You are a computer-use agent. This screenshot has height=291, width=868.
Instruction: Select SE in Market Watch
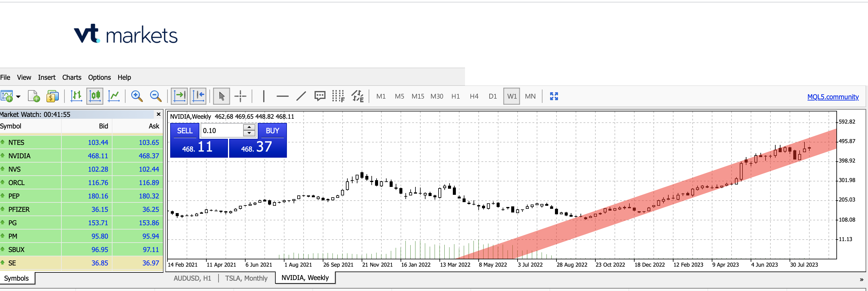point(81,263)
